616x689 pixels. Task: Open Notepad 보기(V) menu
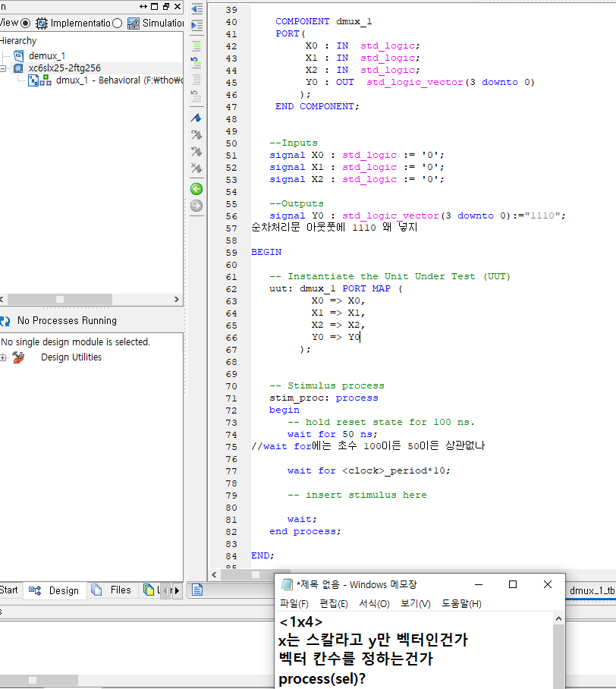tap(415, 604)
